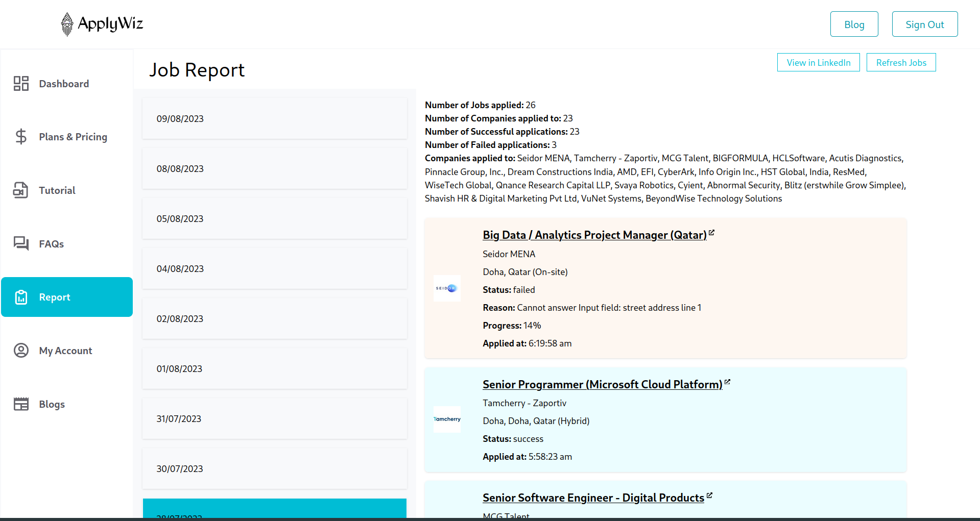The height and width of the screenshot is (521, 980).
Task: Select the 05/08/2023 report date
Action: (x=275, y=218)
